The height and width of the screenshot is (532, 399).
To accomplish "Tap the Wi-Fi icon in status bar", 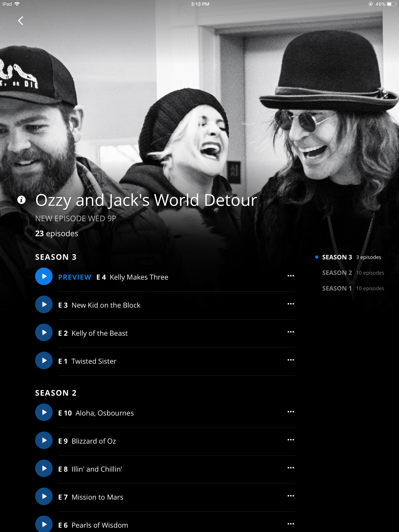I will [17, 4].
